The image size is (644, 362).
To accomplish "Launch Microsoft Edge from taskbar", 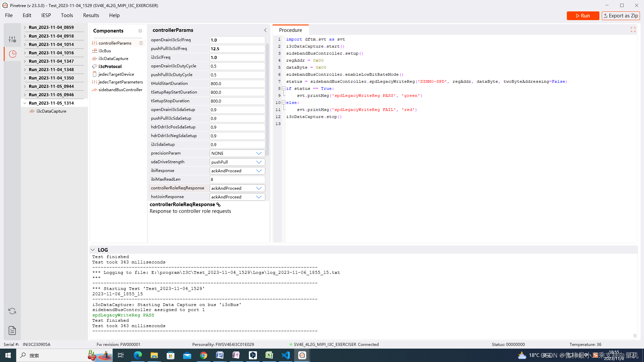I will point(138,355).
